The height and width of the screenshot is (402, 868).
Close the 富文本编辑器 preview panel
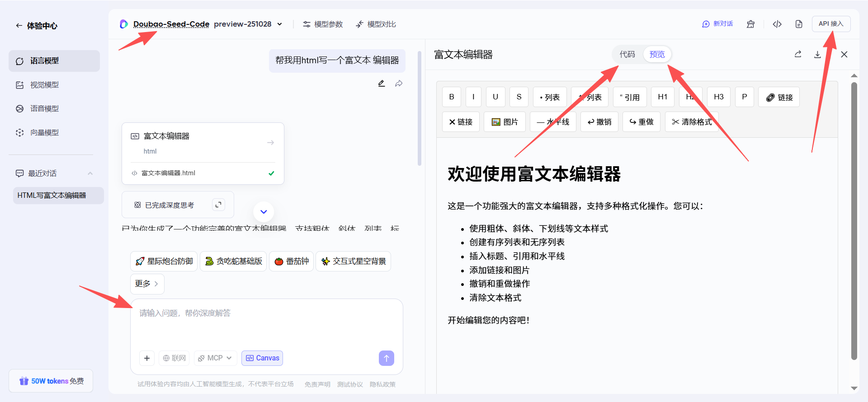844,55
